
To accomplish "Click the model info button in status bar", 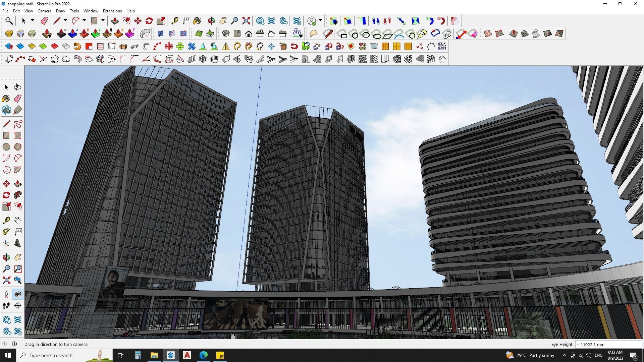I will click(x=14, y=344).
